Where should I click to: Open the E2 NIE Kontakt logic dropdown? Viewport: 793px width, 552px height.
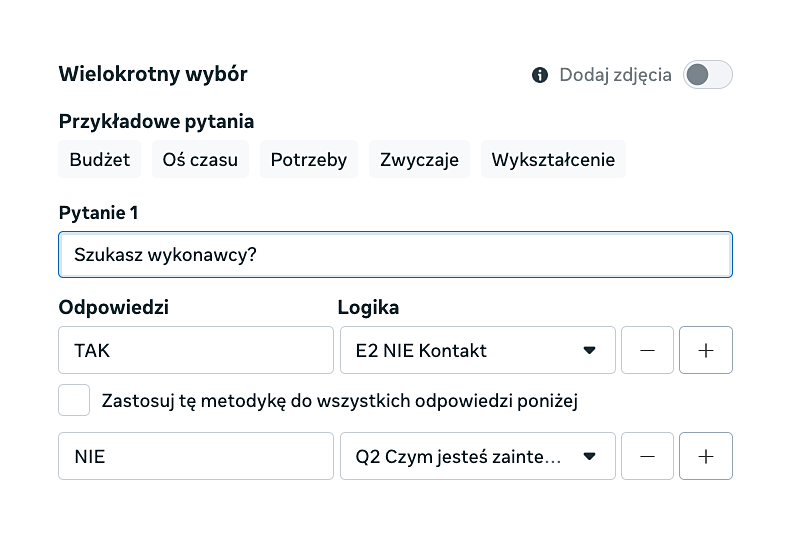click(477, 350)
